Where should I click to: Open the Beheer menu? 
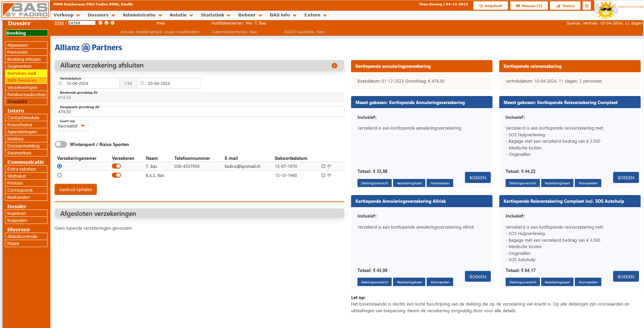tap(250, 15)
